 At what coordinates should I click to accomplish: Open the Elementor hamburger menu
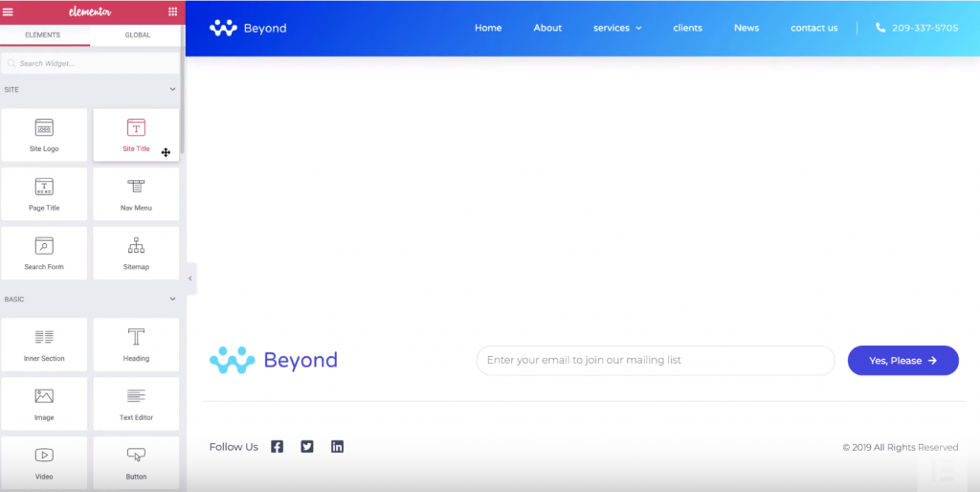point(9,11)
